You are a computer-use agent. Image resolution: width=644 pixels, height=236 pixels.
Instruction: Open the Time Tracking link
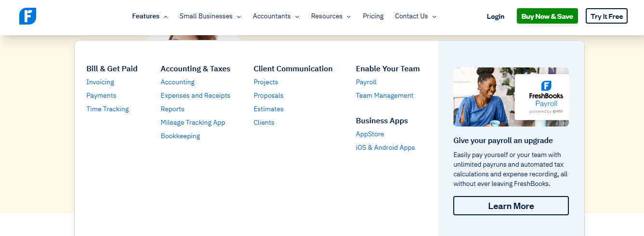pyautogui.click(x=107, y=109)
